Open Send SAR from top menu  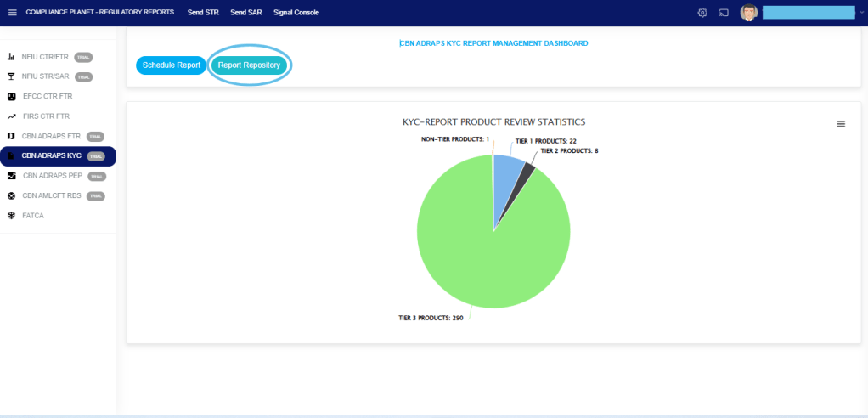245,13
